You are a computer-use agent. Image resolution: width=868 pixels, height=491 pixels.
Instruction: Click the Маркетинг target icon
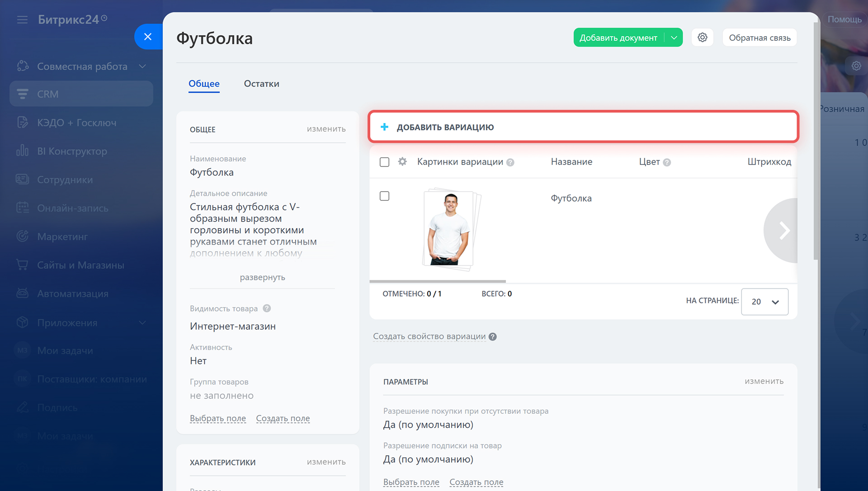tap(23, 236)
